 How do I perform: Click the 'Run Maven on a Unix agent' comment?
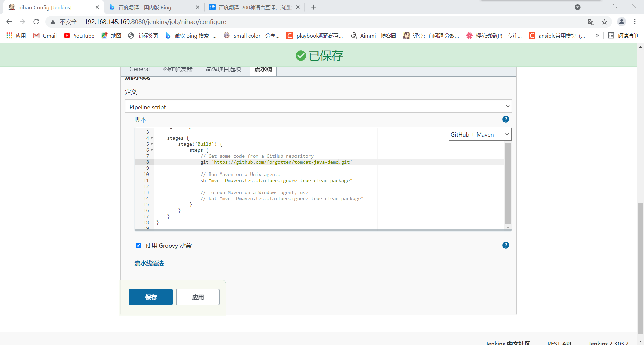[240, 174]
